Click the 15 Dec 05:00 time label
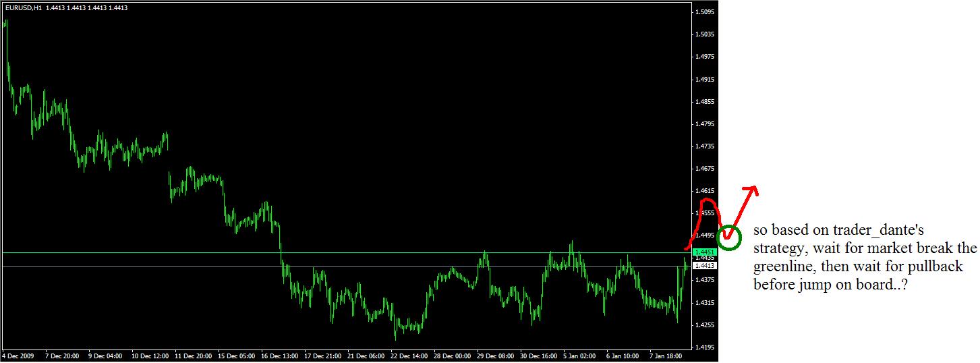980x363 pixels. [x=237, y=356]
